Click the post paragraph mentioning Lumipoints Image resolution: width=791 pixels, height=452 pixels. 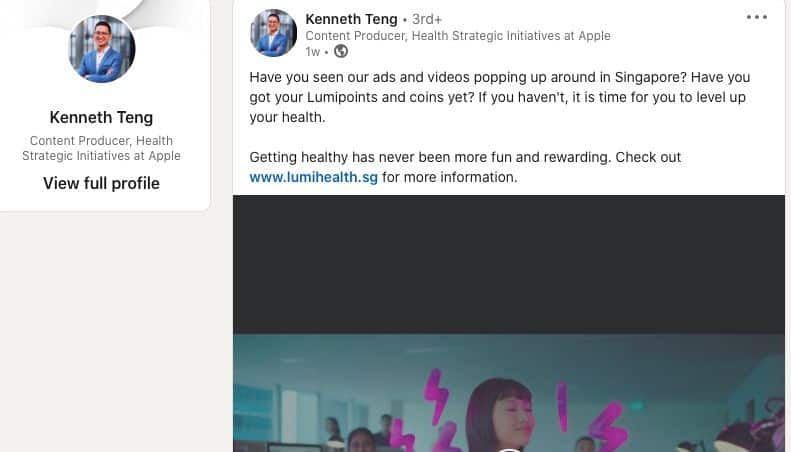coord(499,96)
